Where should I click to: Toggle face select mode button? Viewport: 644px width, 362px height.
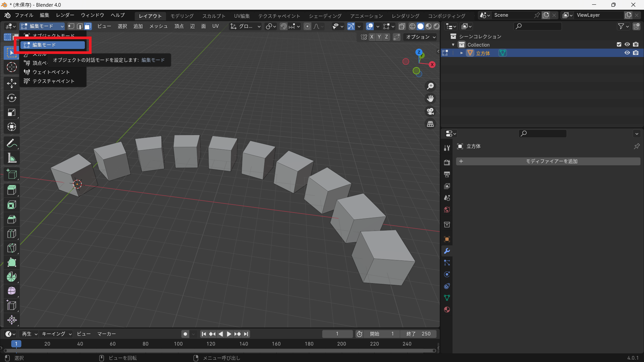click(88, 26)
